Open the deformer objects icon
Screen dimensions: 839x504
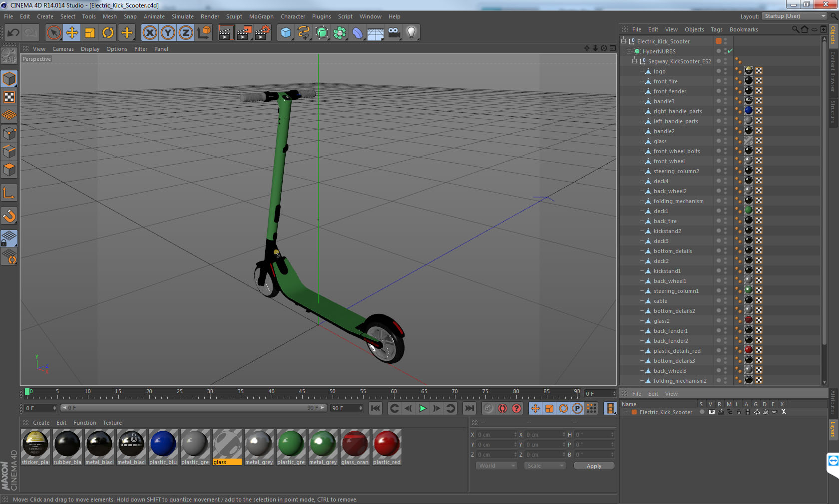point(358,33)
